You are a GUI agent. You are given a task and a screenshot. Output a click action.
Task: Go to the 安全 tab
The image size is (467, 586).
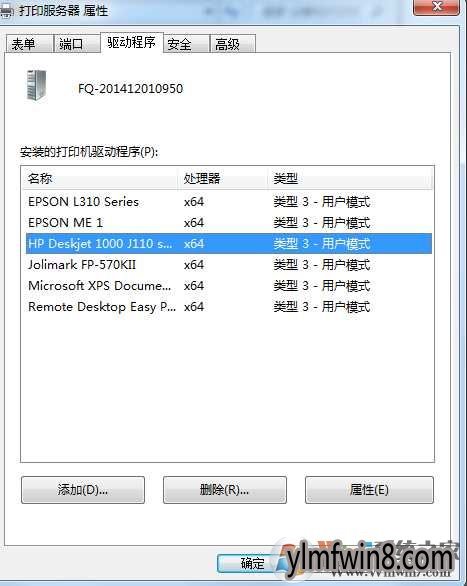click(x=186, y=44)
